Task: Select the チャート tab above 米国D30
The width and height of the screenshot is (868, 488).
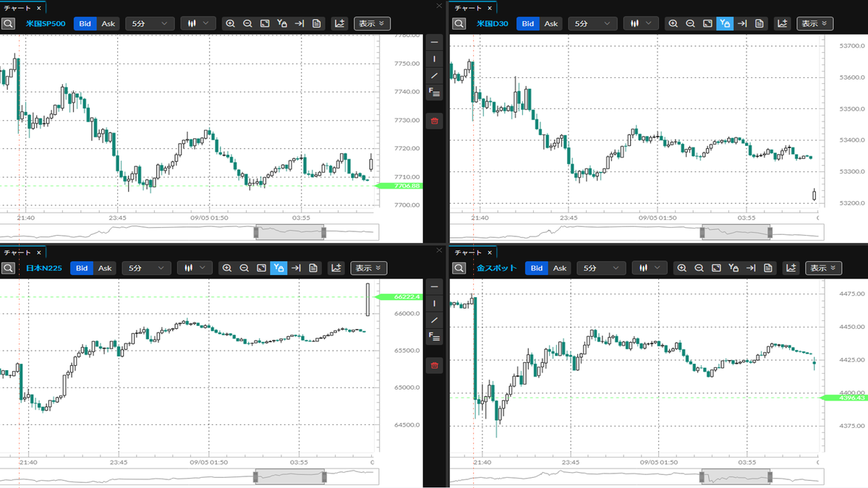Action: coord(467,7)
